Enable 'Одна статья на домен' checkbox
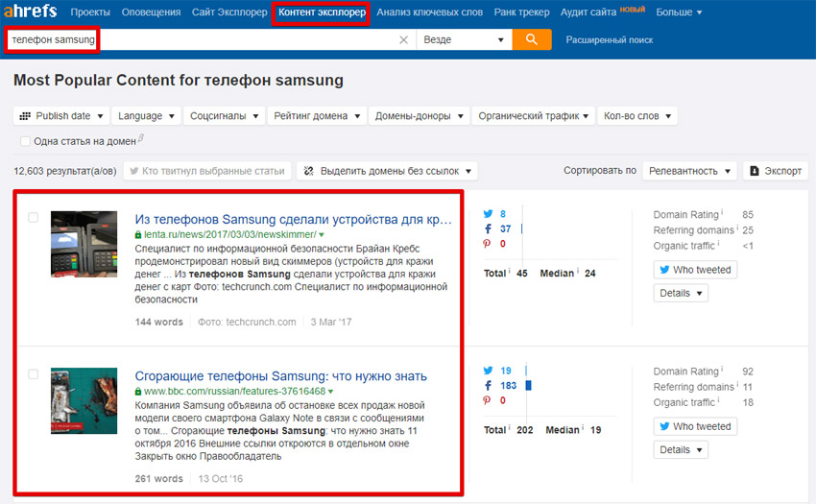Screen dimensions: 816x504 (x=25, y=141)
